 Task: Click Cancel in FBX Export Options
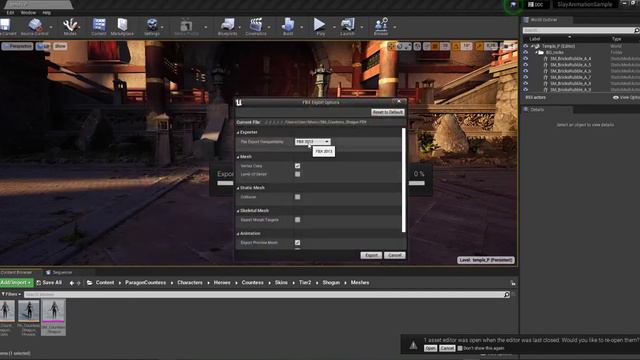click(395, 255)
